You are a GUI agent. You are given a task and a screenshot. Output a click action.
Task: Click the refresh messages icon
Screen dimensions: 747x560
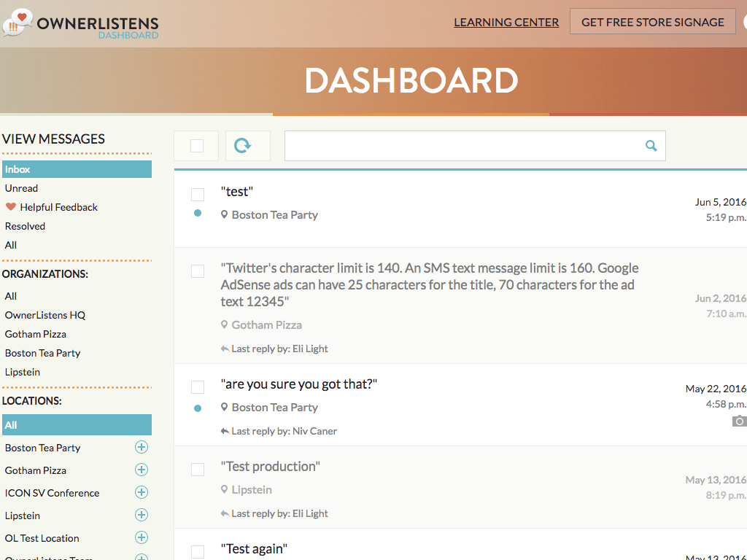point(243,146)
